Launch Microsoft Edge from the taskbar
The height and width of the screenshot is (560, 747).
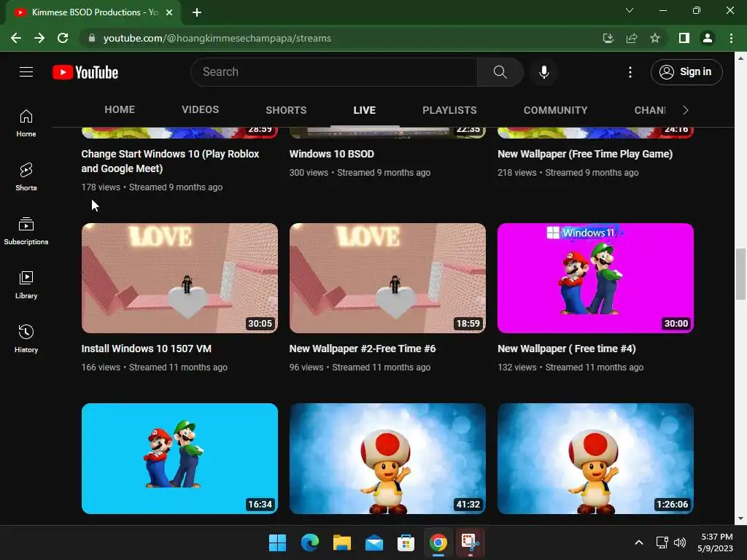tap(309, 542)
